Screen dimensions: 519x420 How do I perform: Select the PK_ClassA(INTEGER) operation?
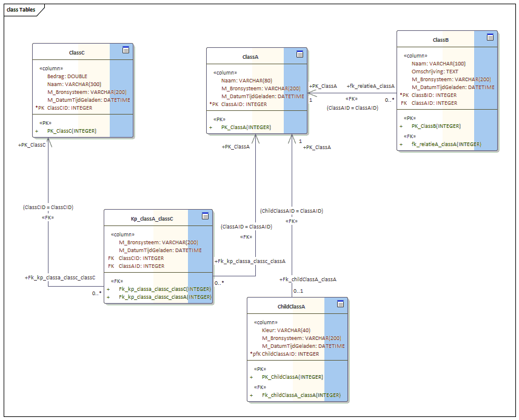coord(246,127)
